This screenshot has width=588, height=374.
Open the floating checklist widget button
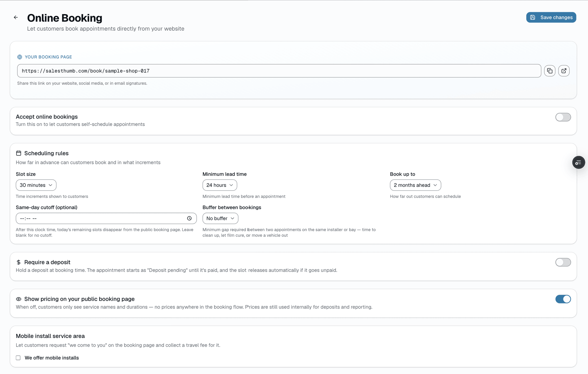[x=578, y=162]
